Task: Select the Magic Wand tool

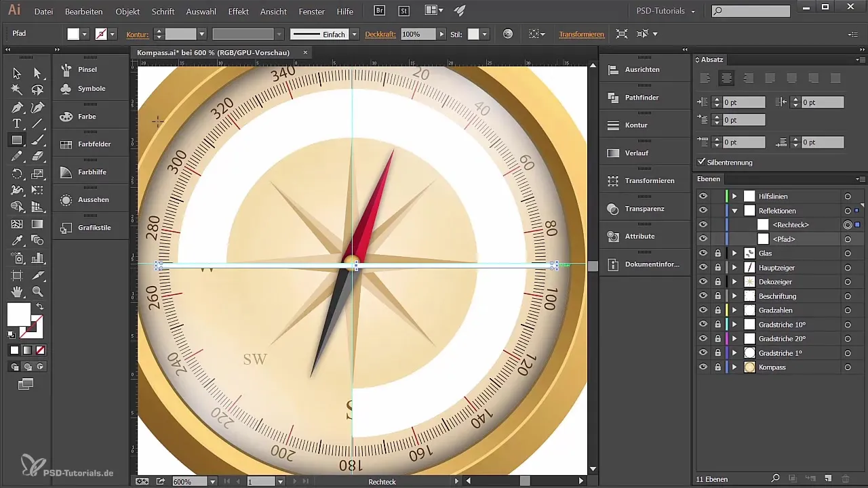Action: tap(17, 89)
